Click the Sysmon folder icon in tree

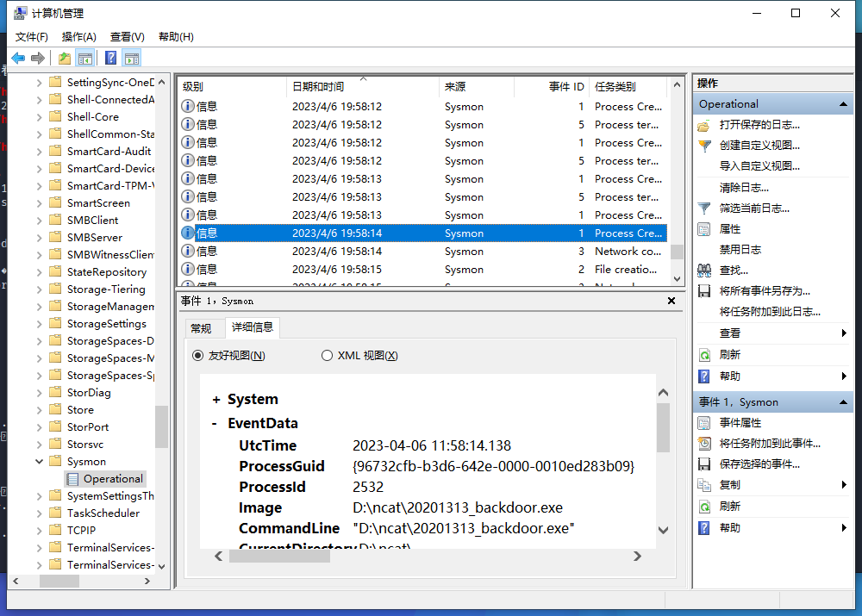[55, 461]
